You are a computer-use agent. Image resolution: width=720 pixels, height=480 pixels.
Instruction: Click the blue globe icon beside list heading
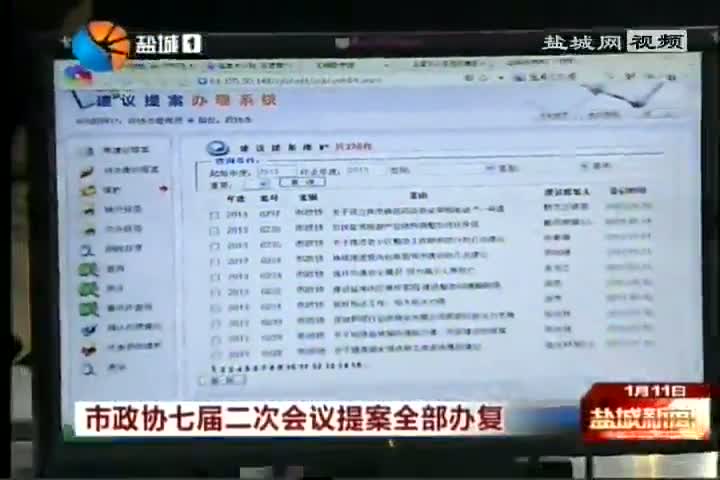pyautogui.click(x=217, y=148)
